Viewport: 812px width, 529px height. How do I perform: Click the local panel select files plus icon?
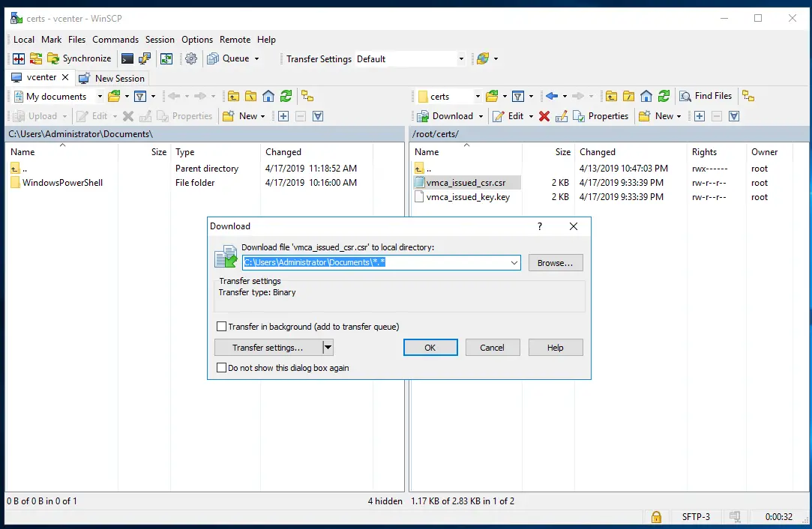click(283, 116)
